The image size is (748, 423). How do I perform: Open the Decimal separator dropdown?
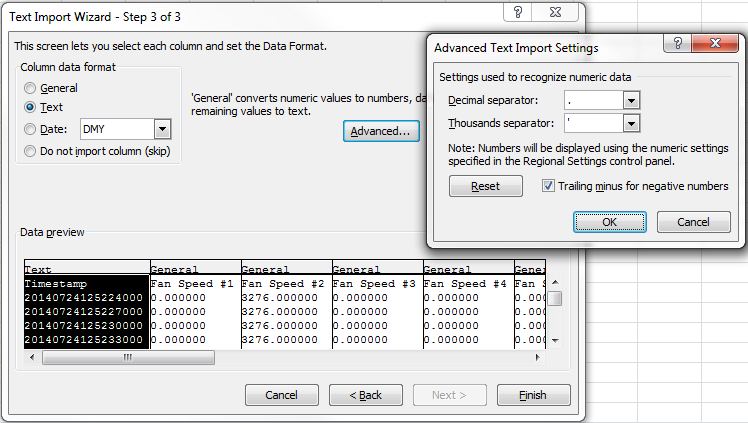point(631,101)
